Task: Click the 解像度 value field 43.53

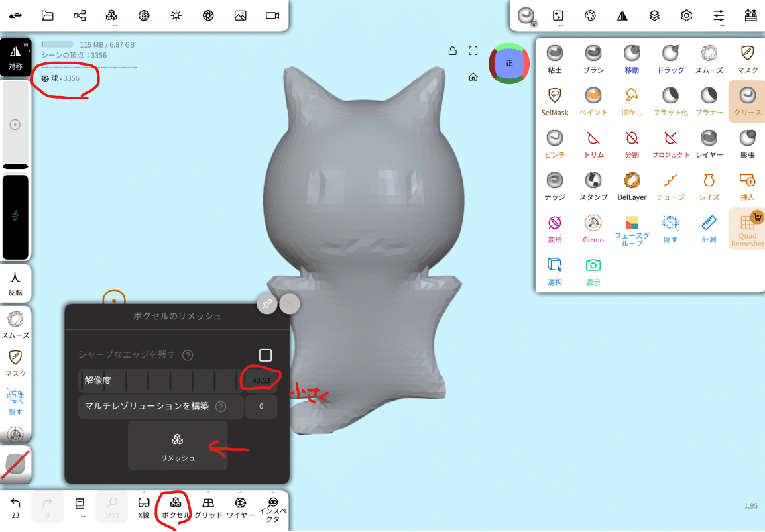Action: tap(261, 380)
